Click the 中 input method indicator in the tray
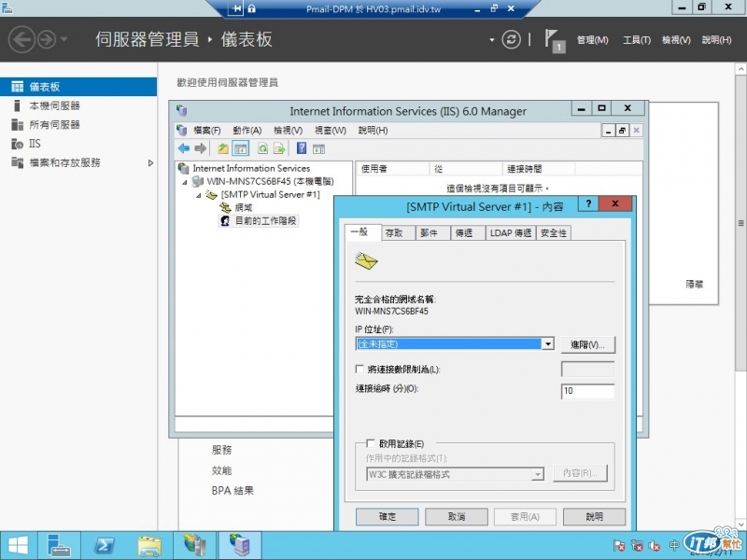The height and width of the screenshot is (560, 747). 673,545
